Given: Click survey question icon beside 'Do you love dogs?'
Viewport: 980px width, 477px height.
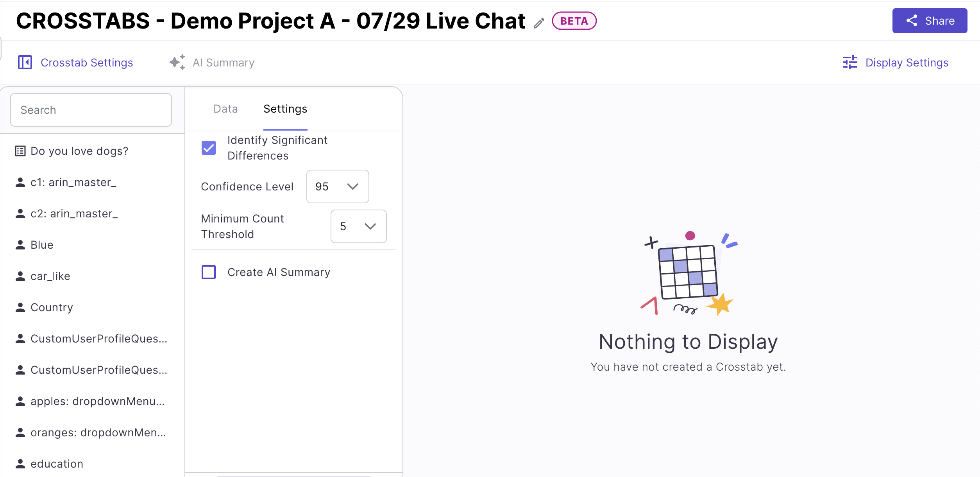Looking at the screenshot, I should coord(20,151).
